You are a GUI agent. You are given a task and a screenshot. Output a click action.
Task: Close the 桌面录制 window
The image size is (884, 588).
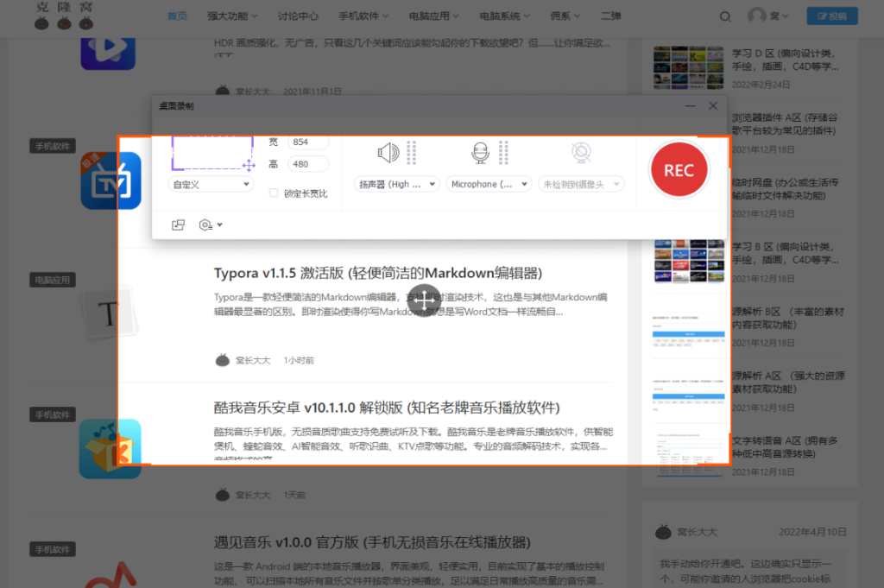(713, 106)
